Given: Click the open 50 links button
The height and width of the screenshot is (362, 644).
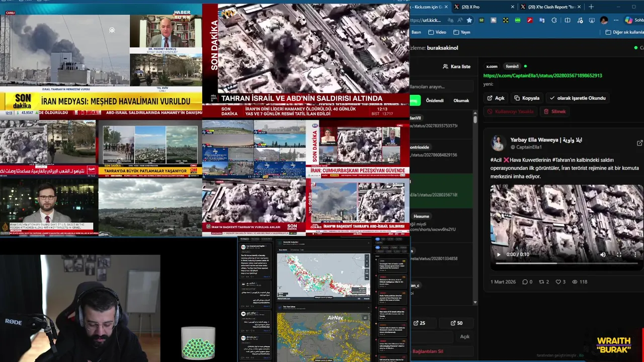Looking at the screenshot, I should point(456,323).
